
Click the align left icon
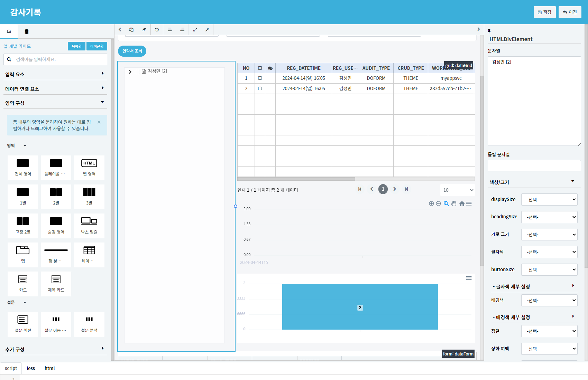click(x=170, y=30)
